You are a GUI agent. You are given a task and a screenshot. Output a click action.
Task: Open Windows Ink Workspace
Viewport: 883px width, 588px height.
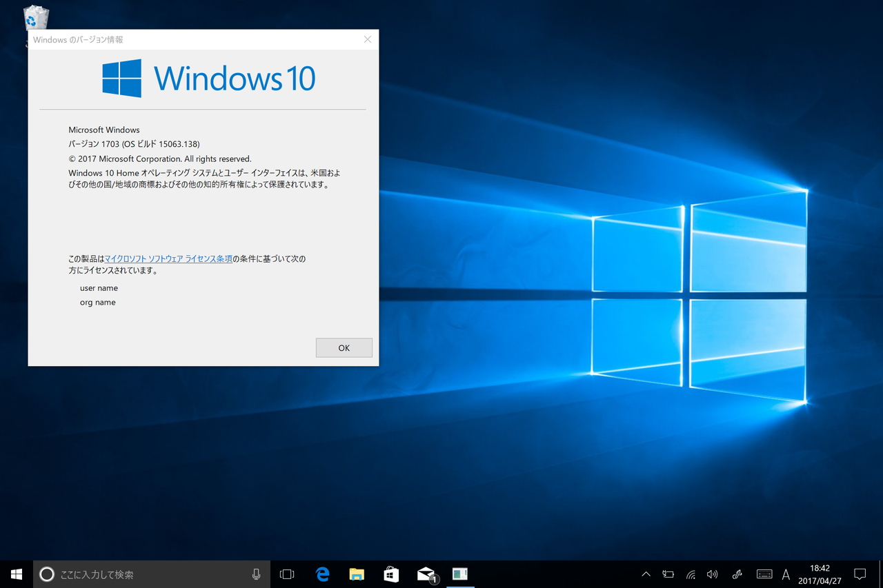pyautogui.click(x=737, y=574)
